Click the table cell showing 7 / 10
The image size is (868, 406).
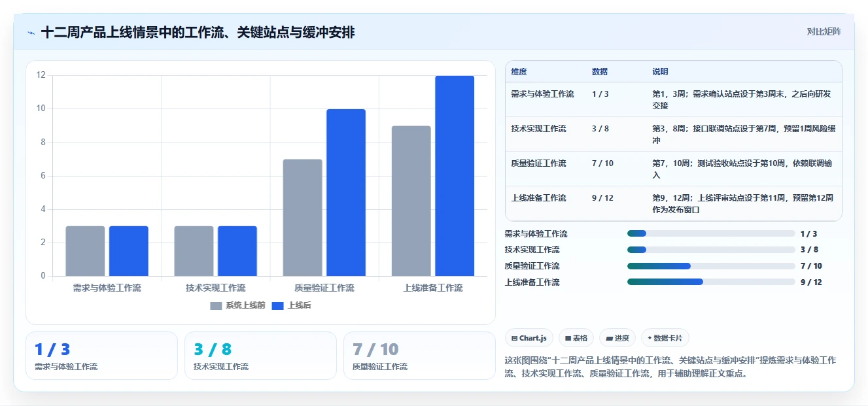tap(602, 163)
